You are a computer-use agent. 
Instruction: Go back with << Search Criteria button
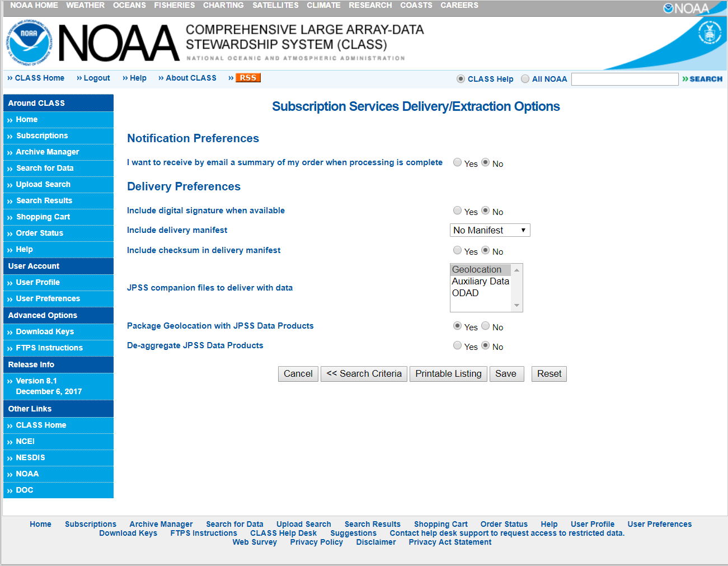364,374
